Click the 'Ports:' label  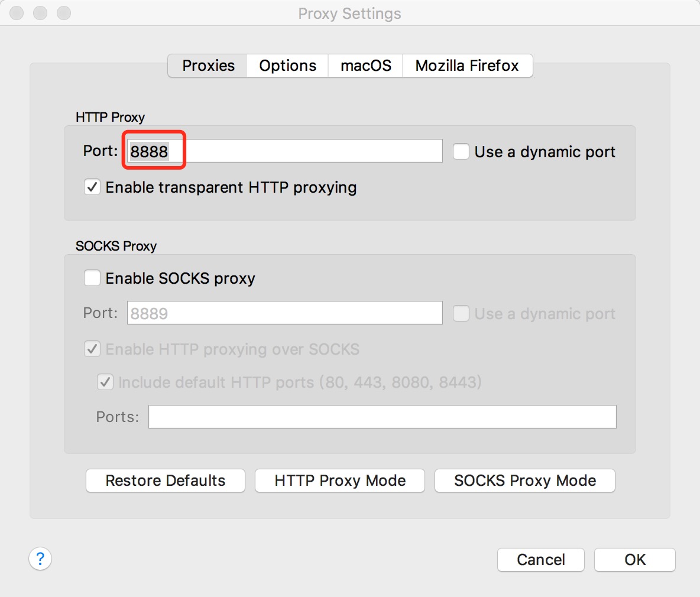pyautogui.click(x=118, y=417)
